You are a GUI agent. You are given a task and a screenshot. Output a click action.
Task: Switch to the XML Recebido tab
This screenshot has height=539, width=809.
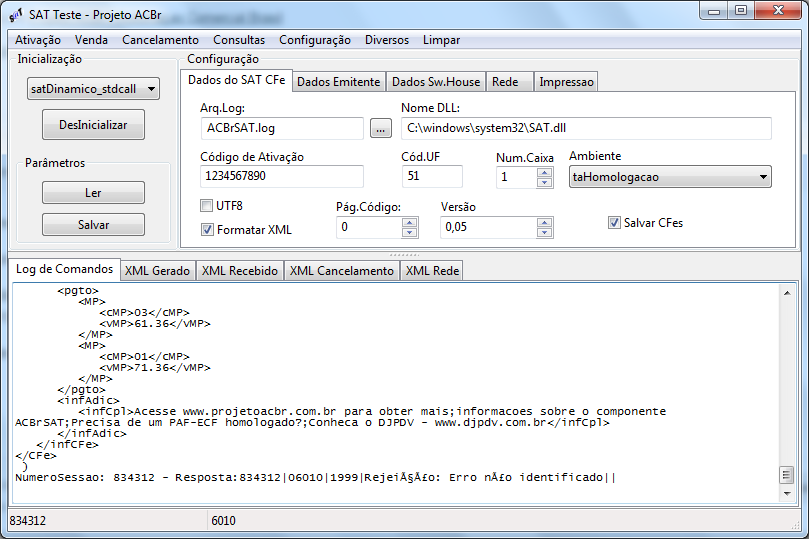coord(239,271)
